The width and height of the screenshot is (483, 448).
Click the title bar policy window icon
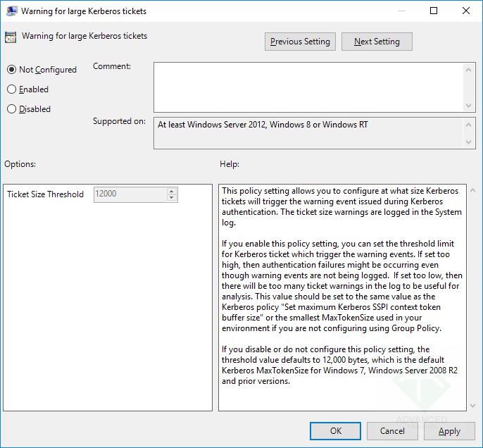point(10,11)
